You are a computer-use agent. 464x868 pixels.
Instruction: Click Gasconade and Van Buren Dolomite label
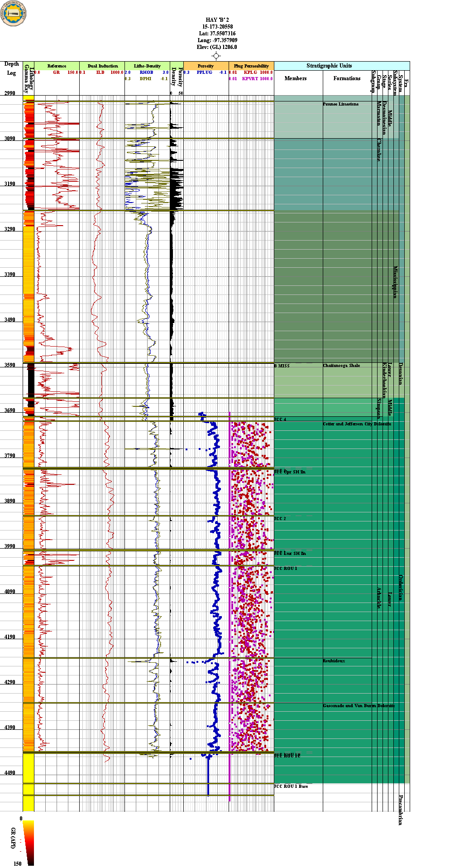click(359, 706)
